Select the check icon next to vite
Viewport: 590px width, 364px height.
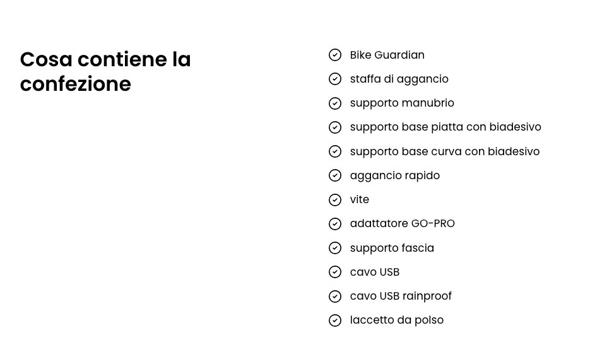[x=335, y=199]
